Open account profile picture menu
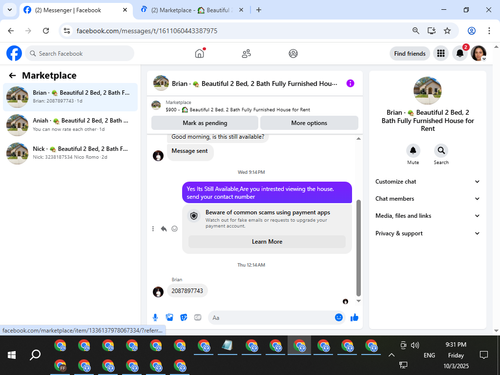Screen dimensions: 500x375 (x=478, y=53)
